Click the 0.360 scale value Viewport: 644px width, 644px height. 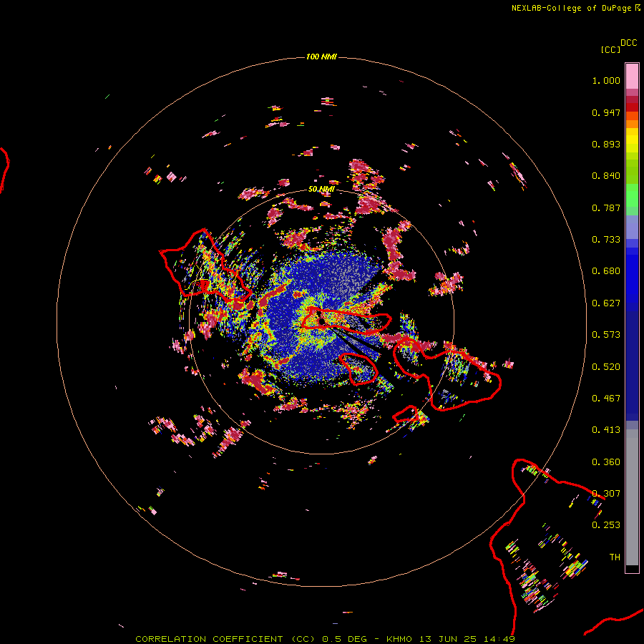coord(606,462)
